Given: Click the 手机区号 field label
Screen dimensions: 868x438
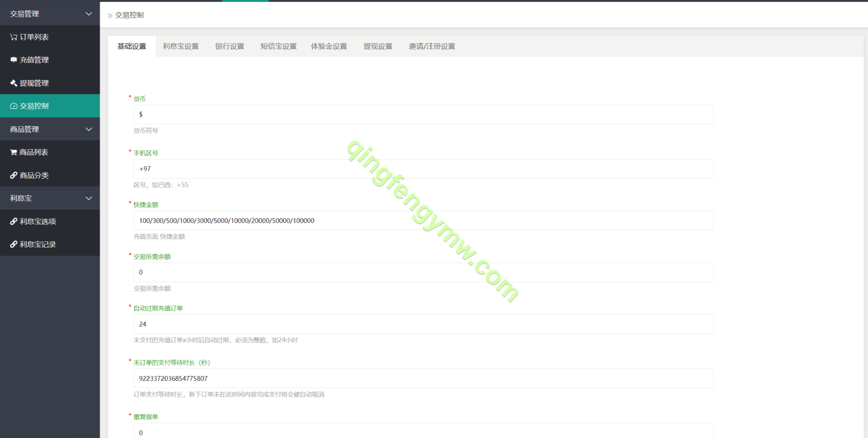Looking at the screenshot, I should point(145,153).
